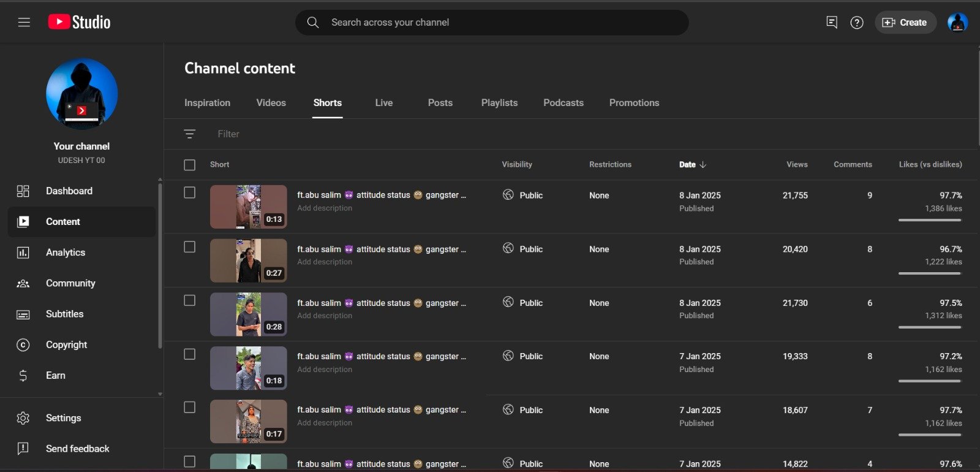
Task: Click the sidebar scrollbar down arrow
Action: coord(160,394)
